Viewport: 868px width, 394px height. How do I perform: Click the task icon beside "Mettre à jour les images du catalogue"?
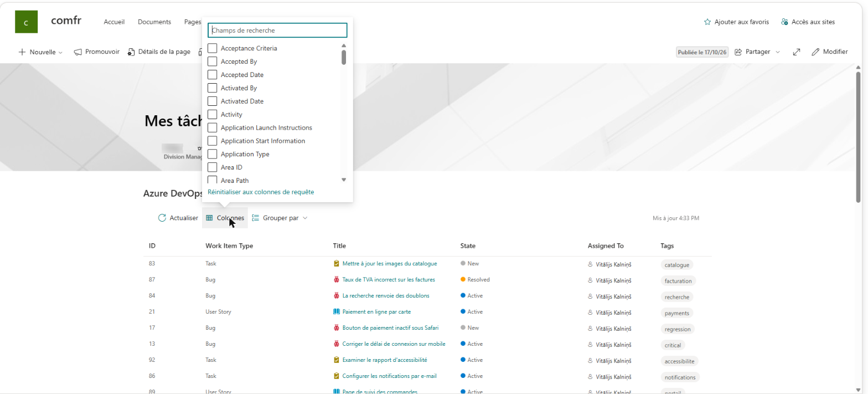[x=336, y=264]
